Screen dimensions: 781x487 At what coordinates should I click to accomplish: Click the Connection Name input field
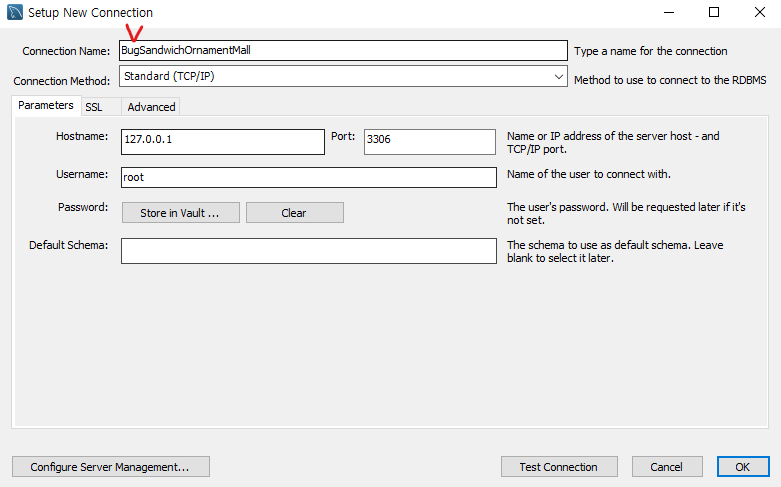coord(343,50)
